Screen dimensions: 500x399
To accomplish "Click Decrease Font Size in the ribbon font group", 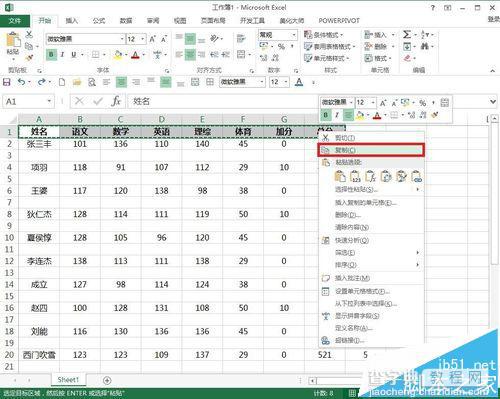I will 164,39.
